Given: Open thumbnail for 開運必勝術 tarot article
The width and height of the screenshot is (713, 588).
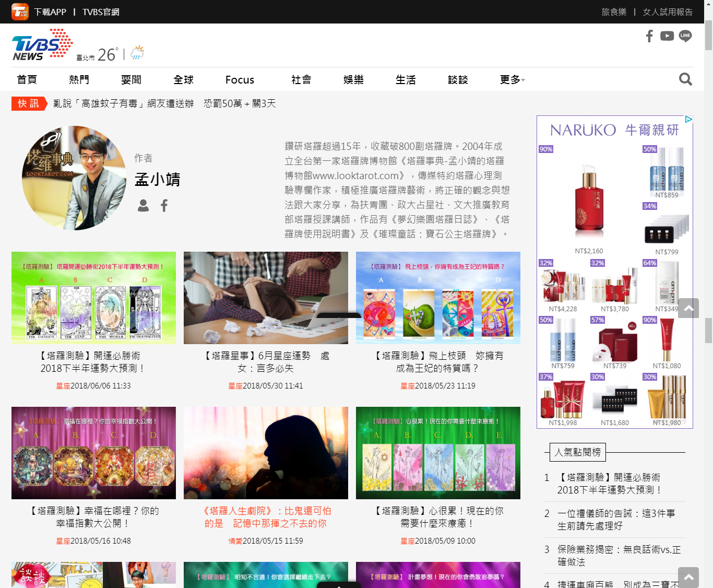Looking at the screenshot, I should [93, 298].
